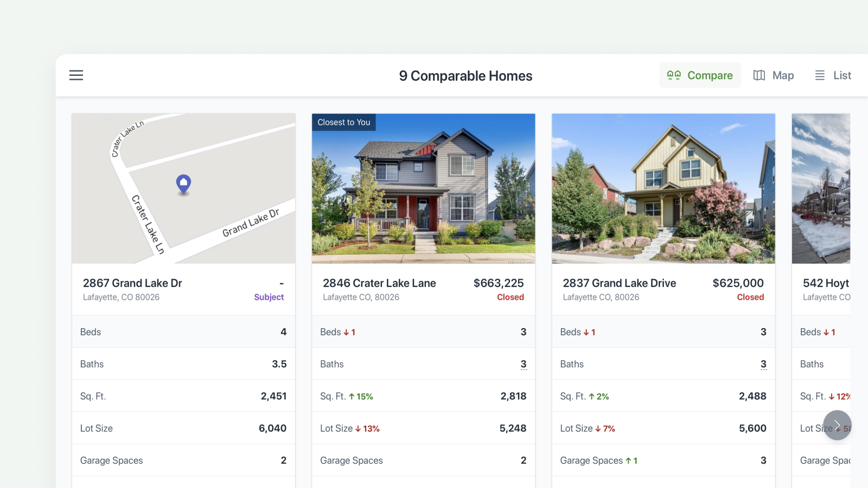Click subject Baths value 3.5
The width and height of the screenshot is (868, 488).
coord(279,364)
